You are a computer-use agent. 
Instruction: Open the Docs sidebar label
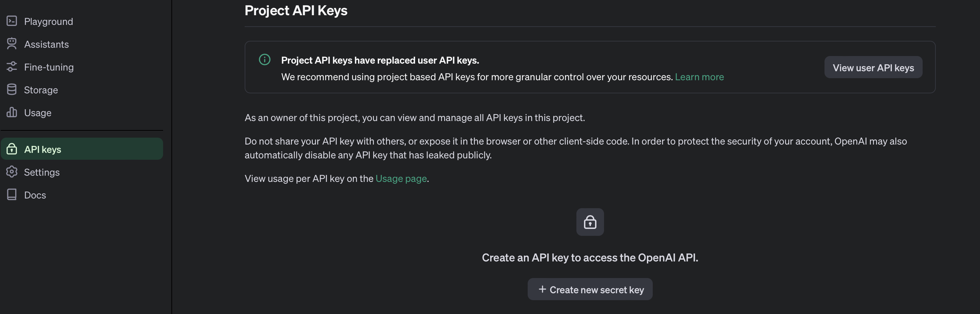coord(35,195)
